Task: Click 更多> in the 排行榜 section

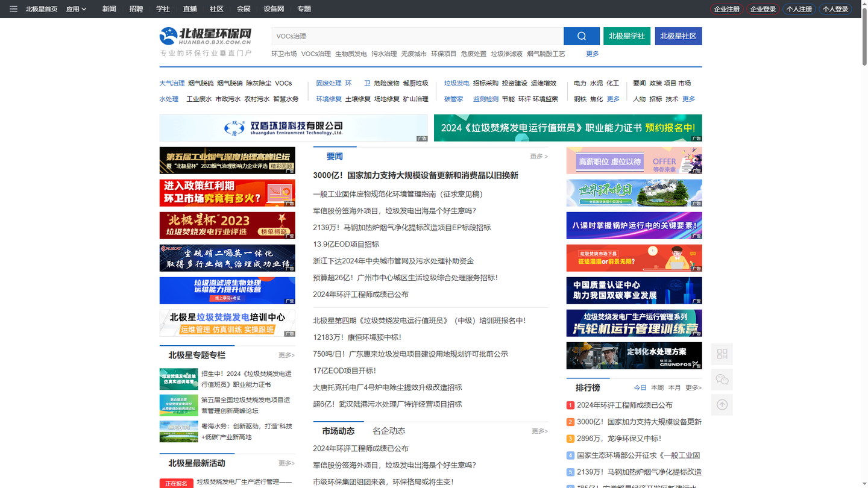Action: pyautogui.click(x=693, y=387)
